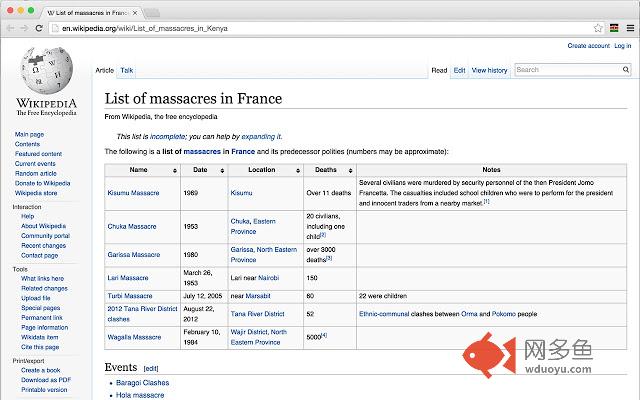Open About Wikipedia link
Image resolution: width=640 pixels, height=400 pixels.
pyautogui.click(x=43, y=226)
